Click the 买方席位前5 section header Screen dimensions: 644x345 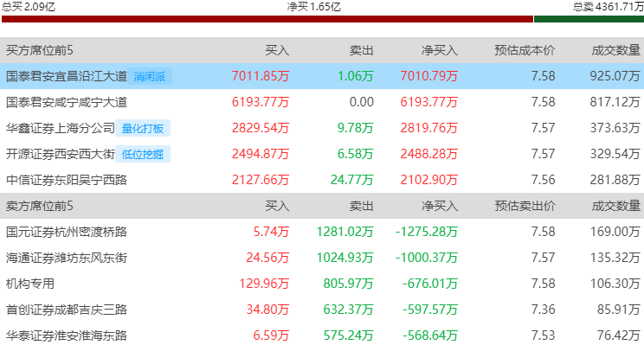(x=40, y=50)
